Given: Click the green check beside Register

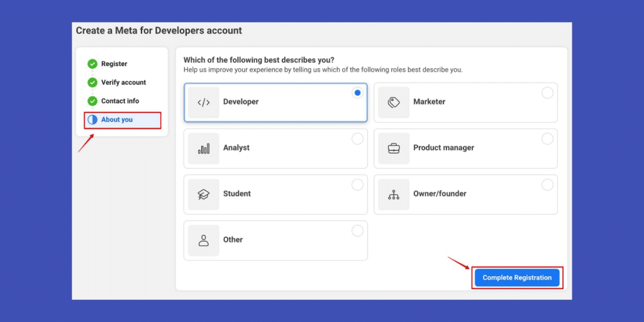Looking at the screenshot, I should [x=92, y=64].
